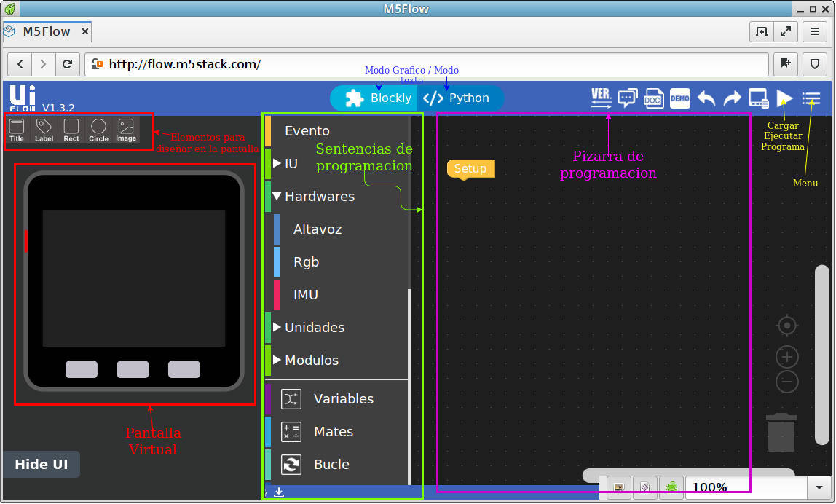This screenshot has height=504, width=836.
Task: Click the Setup block in the workspace
Action: [470, 168]
